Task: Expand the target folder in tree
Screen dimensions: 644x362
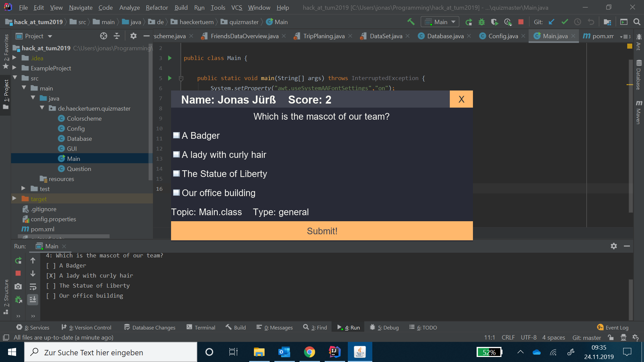Action: click(14, 198)
